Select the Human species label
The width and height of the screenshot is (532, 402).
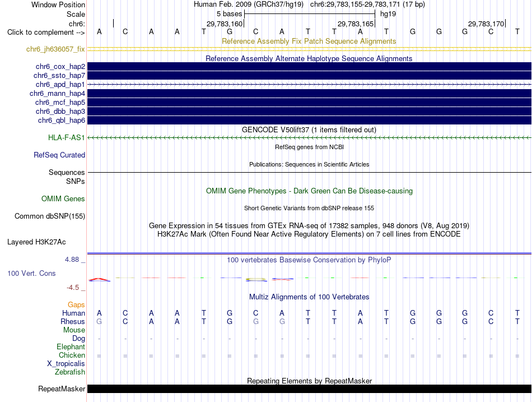[73, 313]
